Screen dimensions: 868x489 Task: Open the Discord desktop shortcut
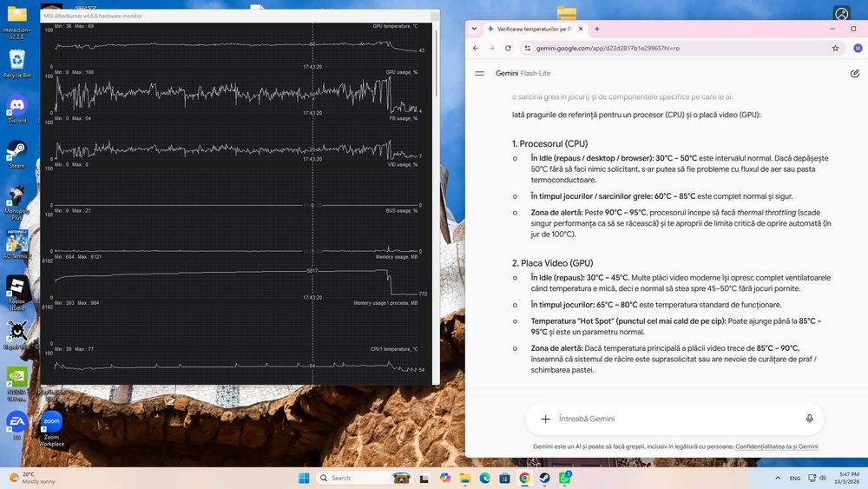click(17, 109)
